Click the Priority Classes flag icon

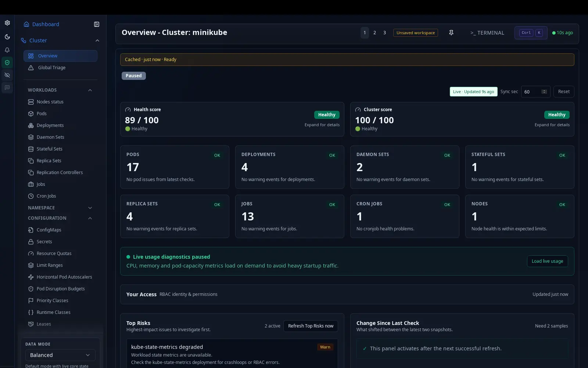click(x=31, y=301)
